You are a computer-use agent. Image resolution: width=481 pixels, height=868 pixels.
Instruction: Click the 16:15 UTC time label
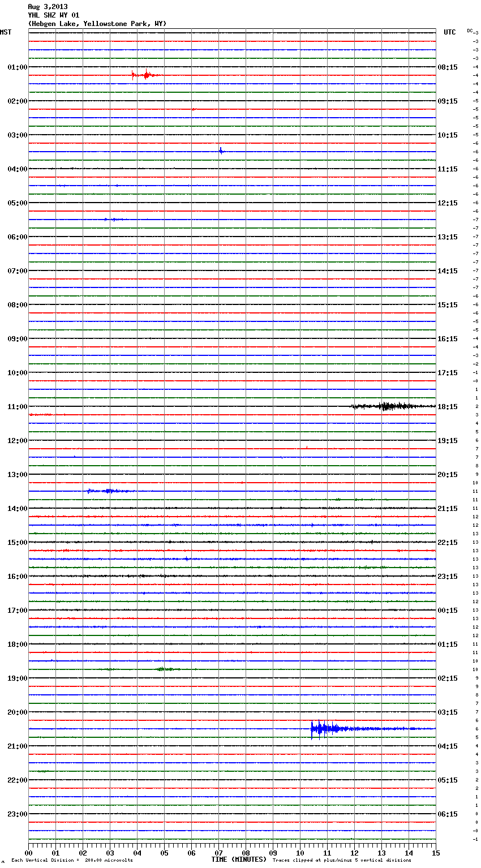click(448, 339)
